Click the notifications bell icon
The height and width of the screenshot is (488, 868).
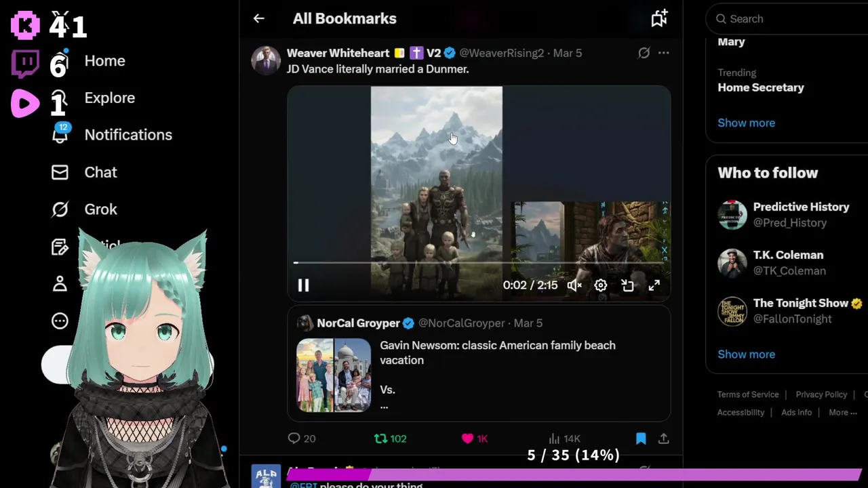pos(60,134)
